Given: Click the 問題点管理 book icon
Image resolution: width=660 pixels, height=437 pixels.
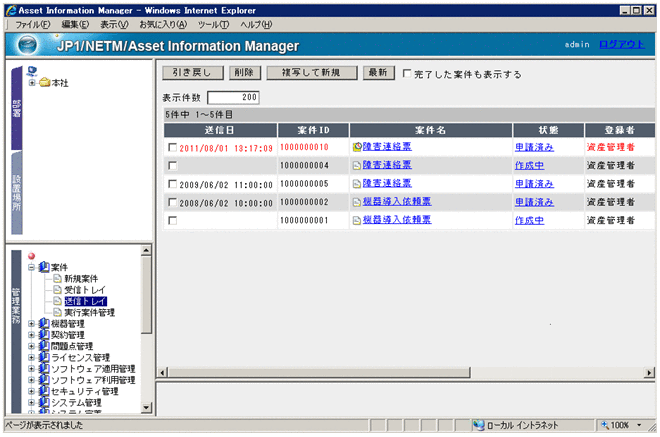Looking at the screenshot, I should click(44, 346).
